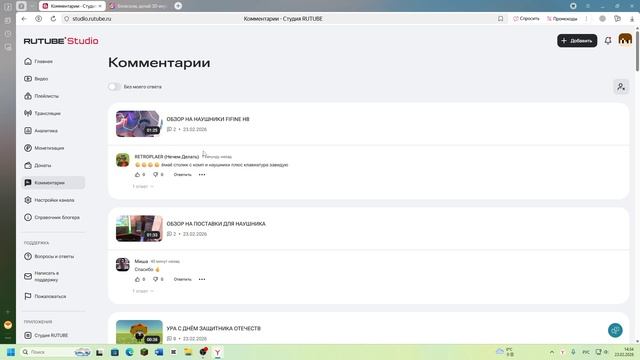This screenshot has height=360, width=640.
Task: Open the user filter icon at right
Action: [x=621, y=87]
